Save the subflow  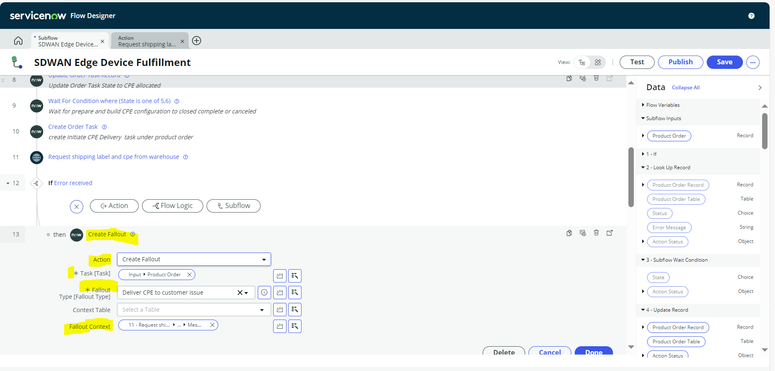[725, 62]
